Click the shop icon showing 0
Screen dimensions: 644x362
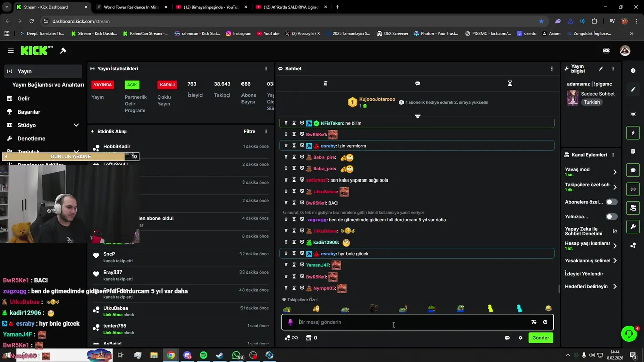pyautogui.click(x=311, y=338)
